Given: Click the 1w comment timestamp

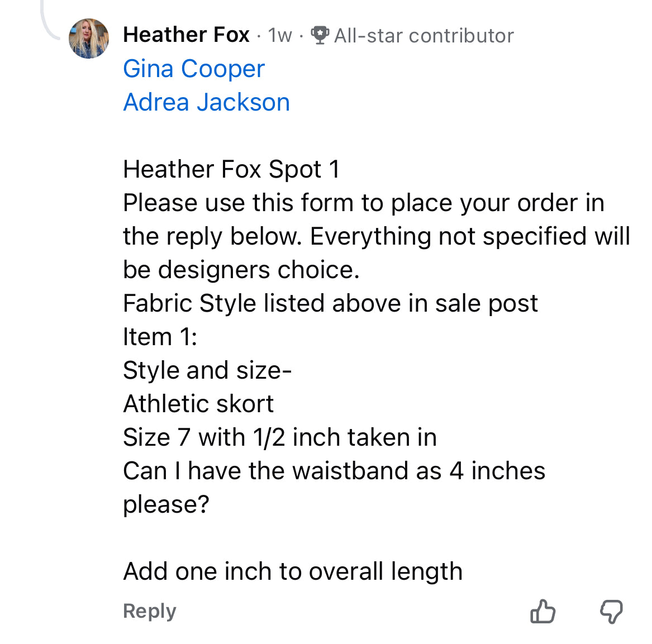Looking at the screenshot, I should coord(279,35).
